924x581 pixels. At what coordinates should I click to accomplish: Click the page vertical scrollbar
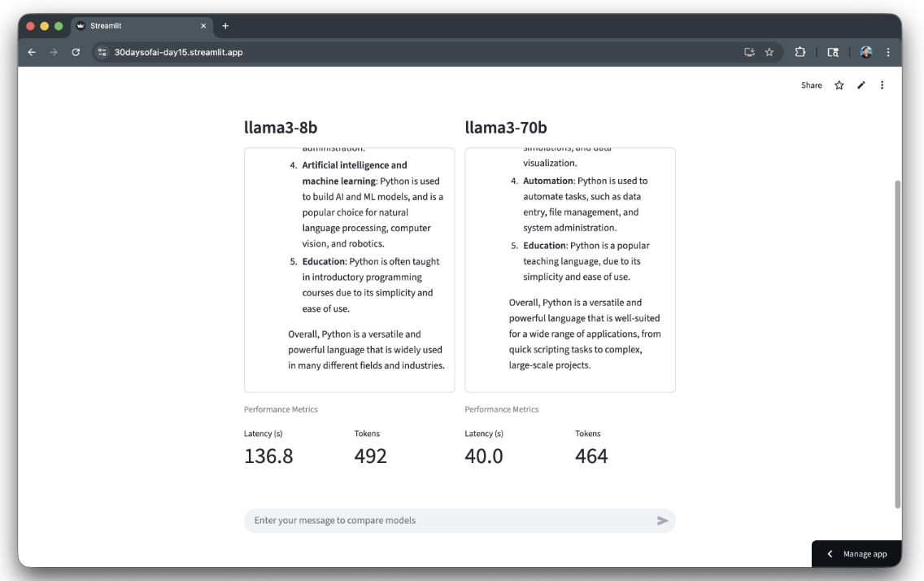897,344
